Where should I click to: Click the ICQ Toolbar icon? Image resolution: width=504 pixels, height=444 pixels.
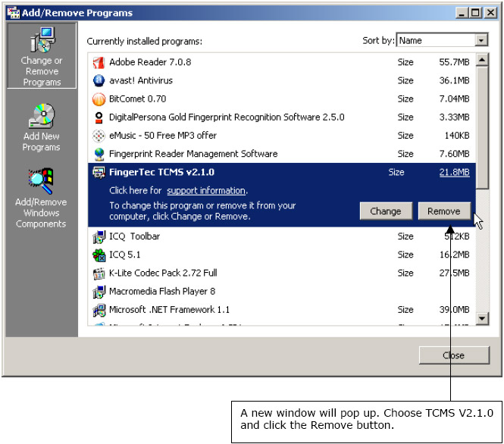[99, 236]
